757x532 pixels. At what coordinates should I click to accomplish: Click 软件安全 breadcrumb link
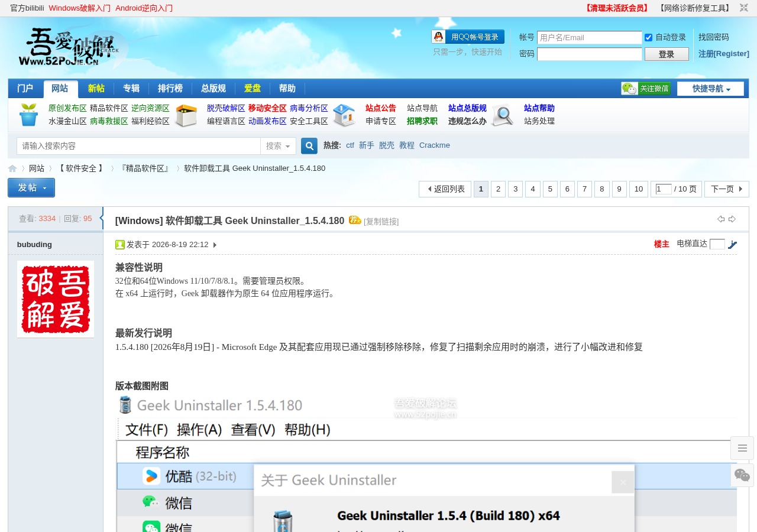pyautogui.click(x=81, y=168)
